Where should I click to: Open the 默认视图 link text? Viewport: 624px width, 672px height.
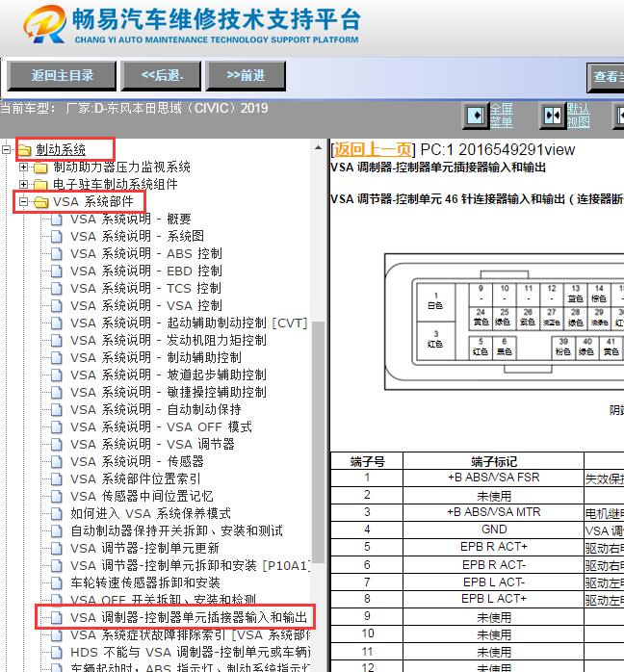pos(578,116)
